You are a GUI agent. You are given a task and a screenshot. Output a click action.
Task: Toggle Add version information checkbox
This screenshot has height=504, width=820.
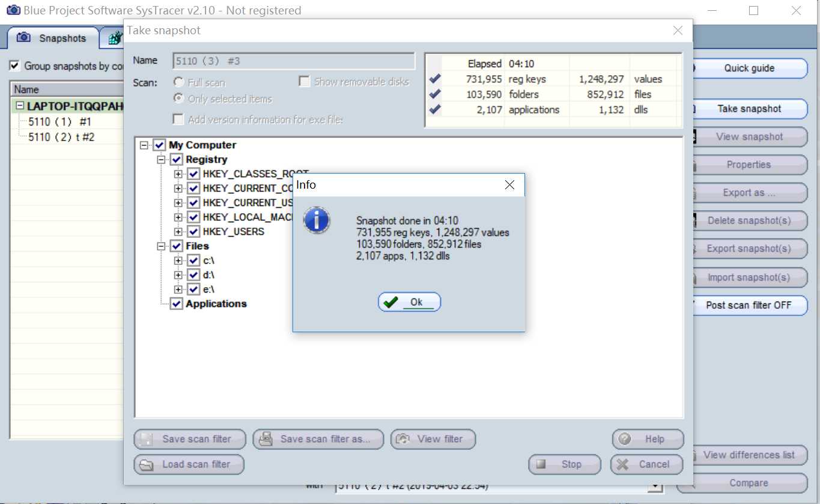tap(178, 119)
